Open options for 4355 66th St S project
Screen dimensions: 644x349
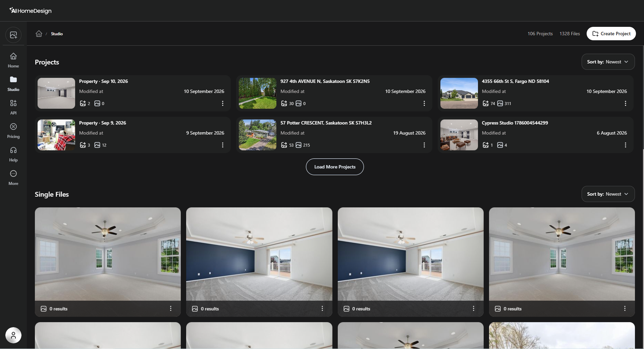(626, 103)
